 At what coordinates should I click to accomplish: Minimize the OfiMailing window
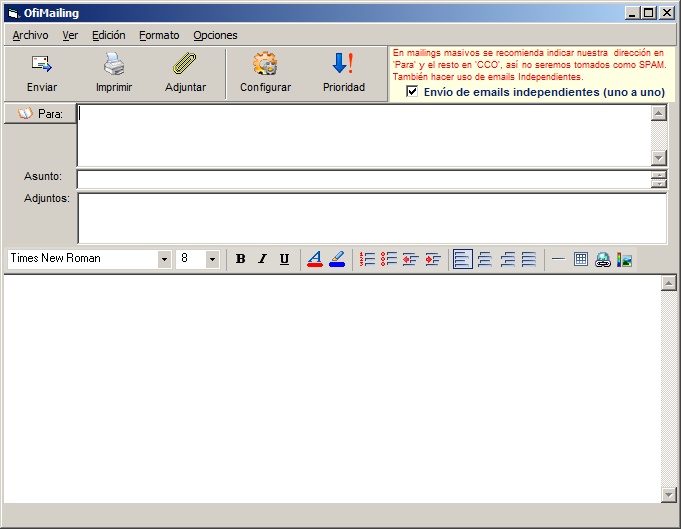click(x=632, y=13)
